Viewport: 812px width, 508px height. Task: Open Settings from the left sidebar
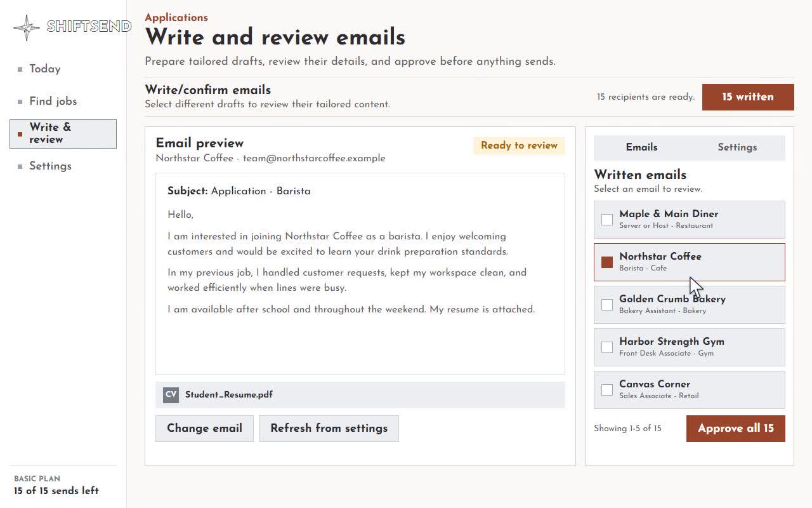(x=50, y=166)
